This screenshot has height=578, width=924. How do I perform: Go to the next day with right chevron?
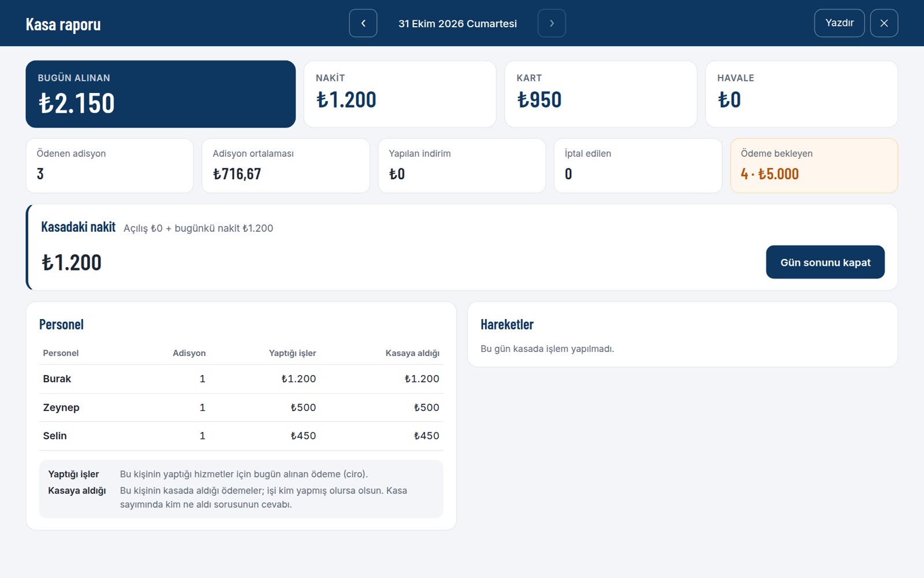pyautogui.click(x=552, y=23)
